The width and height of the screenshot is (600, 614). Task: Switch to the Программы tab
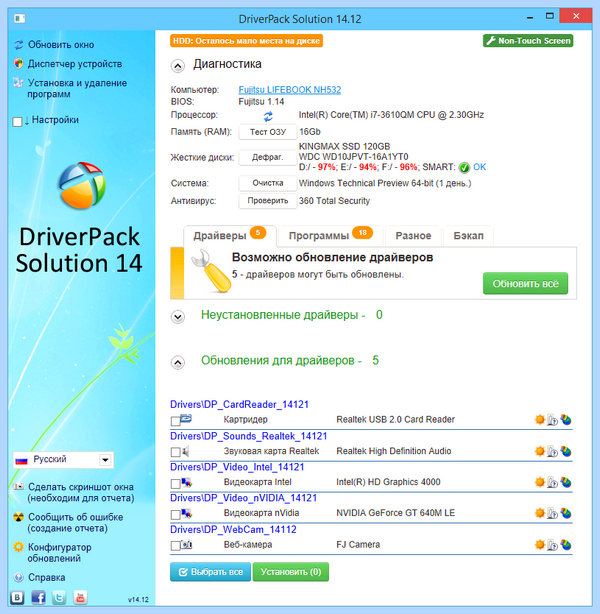pos(331,236)
